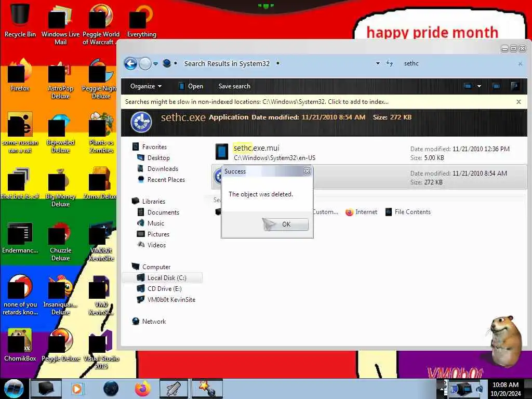Click the Everything desktop icon
The image size is (532, 399).
[141, 20]
